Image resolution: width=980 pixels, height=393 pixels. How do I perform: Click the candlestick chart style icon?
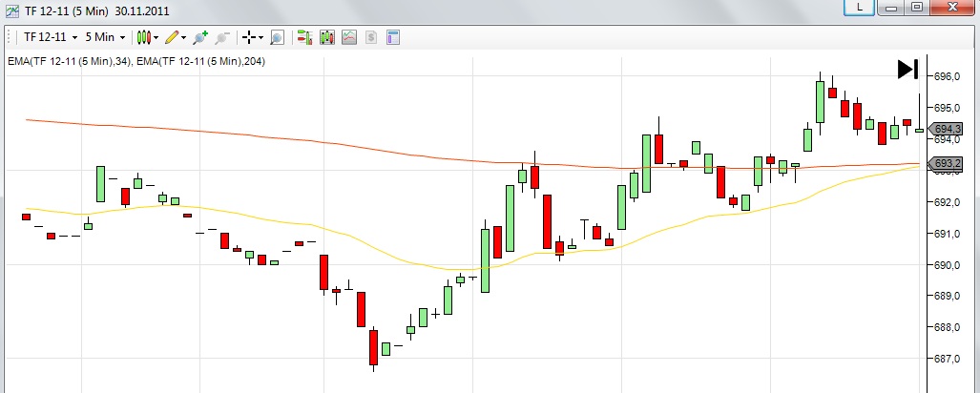142,37
